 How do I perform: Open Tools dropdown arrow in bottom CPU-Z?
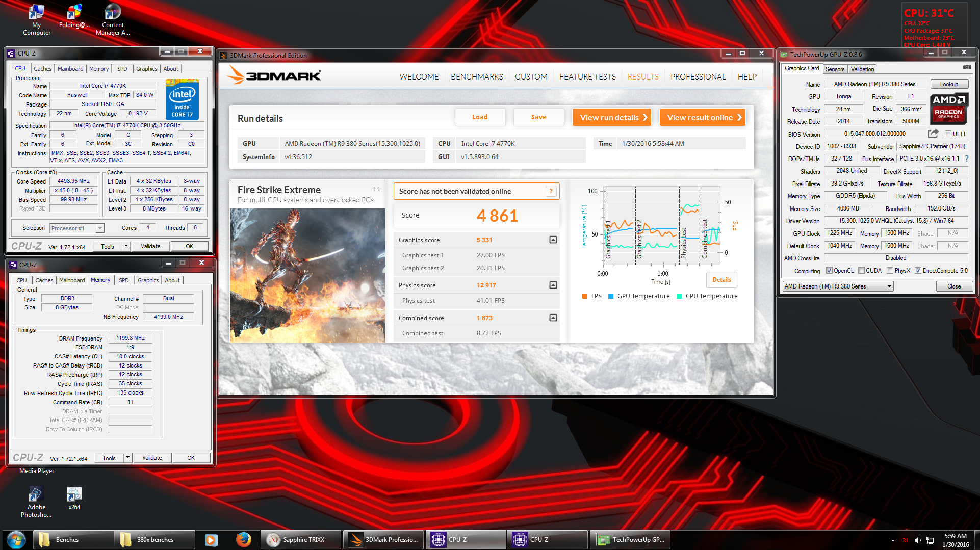(127, 458)
